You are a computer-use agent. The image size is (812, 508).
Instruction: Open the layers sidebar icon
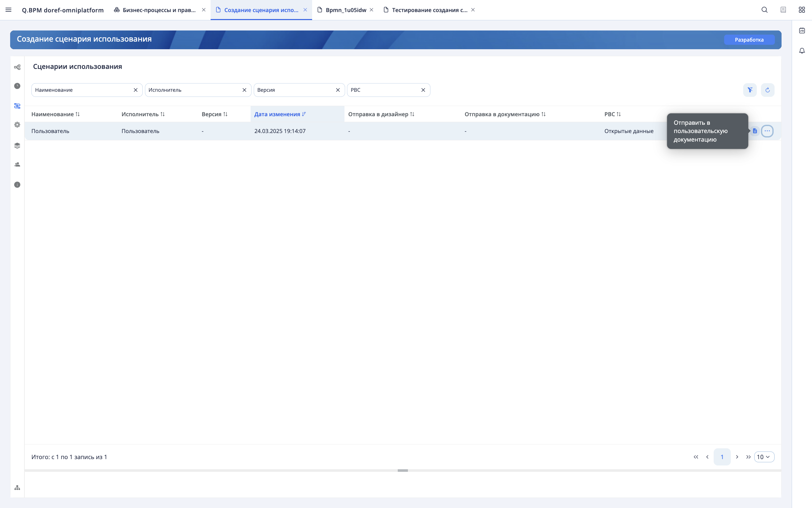(17, 145)
